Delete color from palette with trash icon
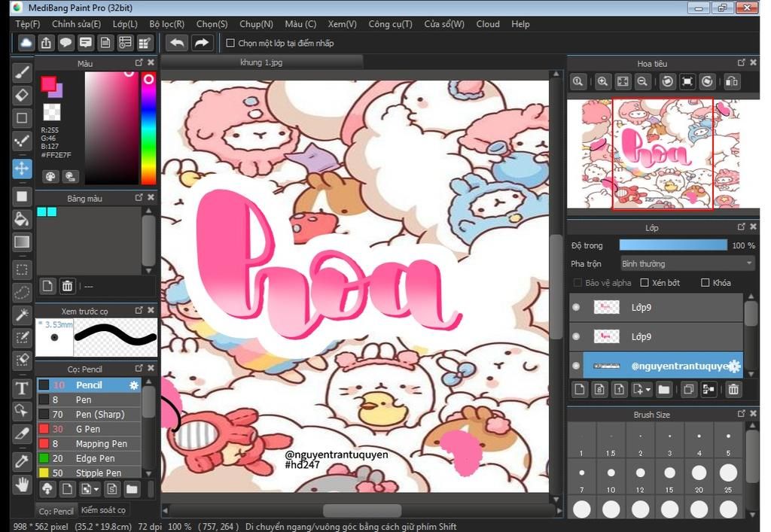The image size is (771, 532). [67, 286]
